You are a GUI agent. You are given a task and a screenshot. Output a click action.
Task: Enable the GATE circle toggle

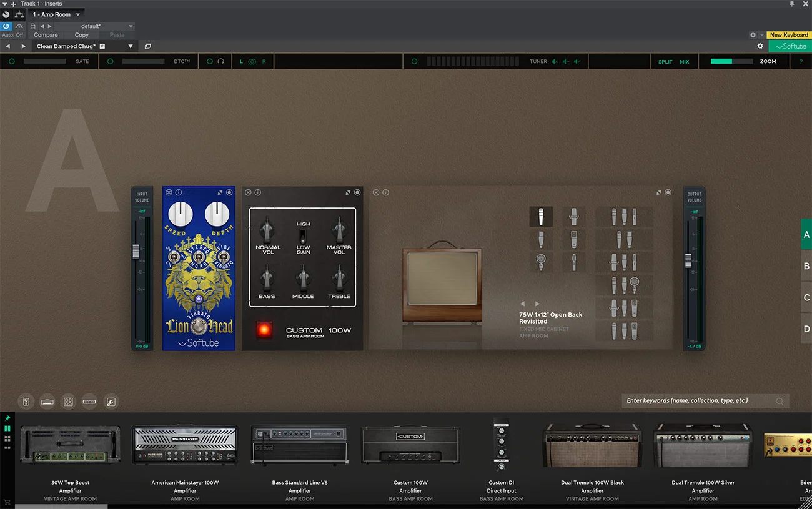[x=12, y=61]
